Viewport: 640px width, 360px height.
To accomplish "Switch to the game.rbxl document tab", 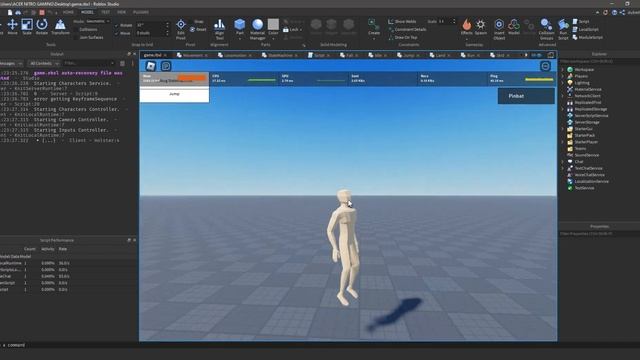I will [153, 55].
